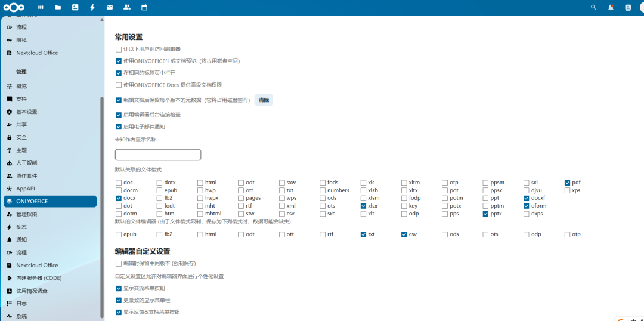Check the wps format checkbox

point(282,198)
